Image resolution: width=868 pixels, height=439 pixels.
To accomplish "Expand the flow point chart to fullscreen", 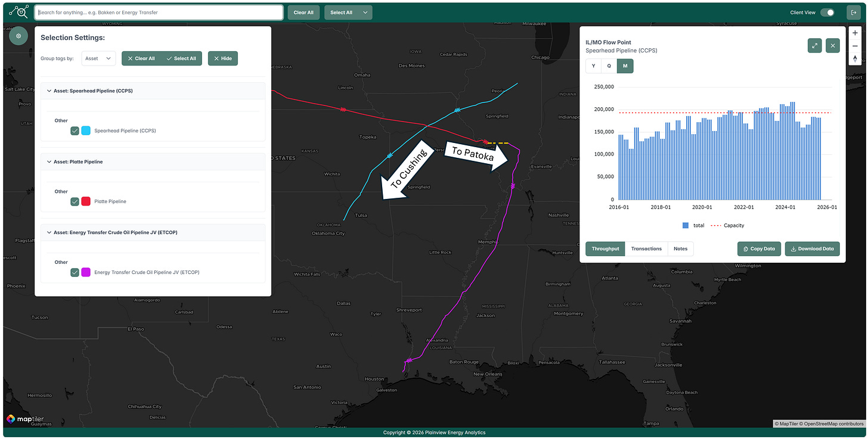I will (x=814, y=46).
